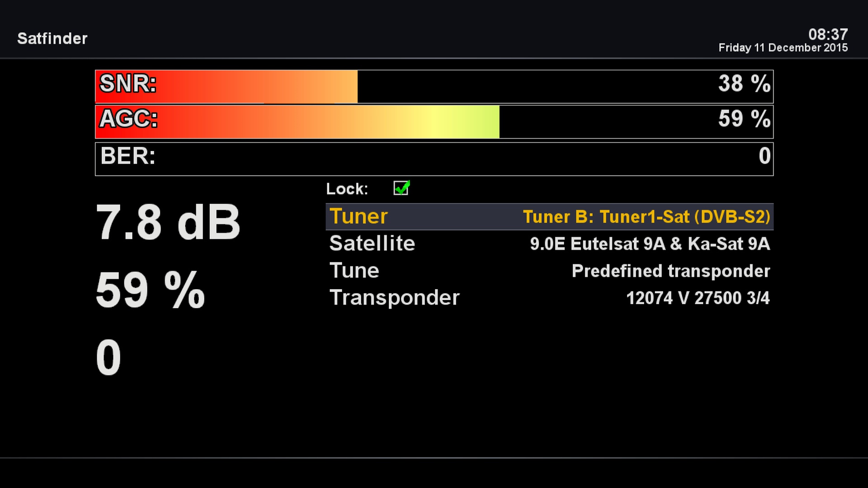
Task: Change Tuner B: Tuner1-Sat (DVB-S2) value
Action: 646,217
